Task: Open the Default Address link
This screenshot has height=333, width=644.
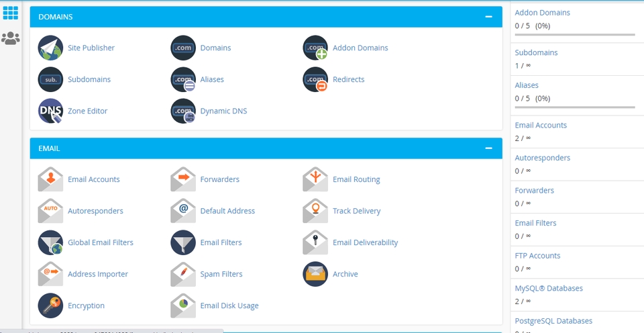Action: coord(227,211)
